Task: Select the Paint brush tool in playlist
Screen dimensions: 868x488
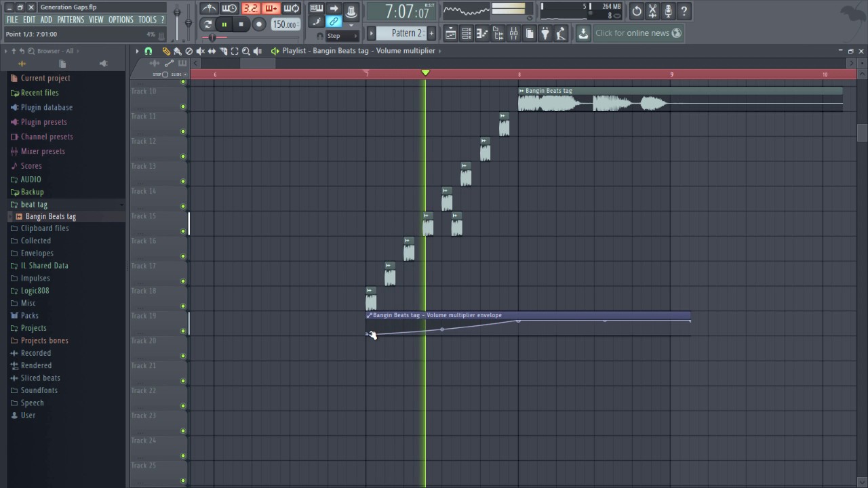Action: (x=178, y=51)
